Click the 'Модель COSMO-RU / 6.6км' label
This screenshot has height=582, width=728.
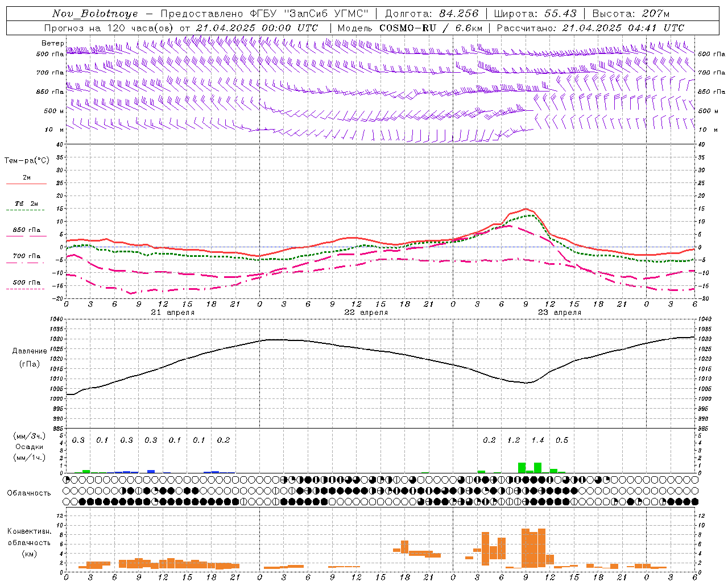[410, 28]
